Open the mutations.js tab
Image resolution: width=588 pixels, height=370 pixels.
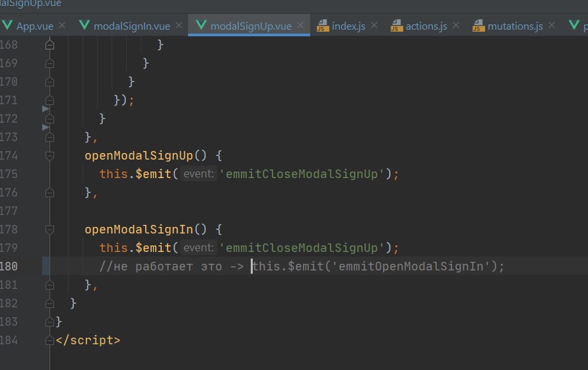(515, 26)
